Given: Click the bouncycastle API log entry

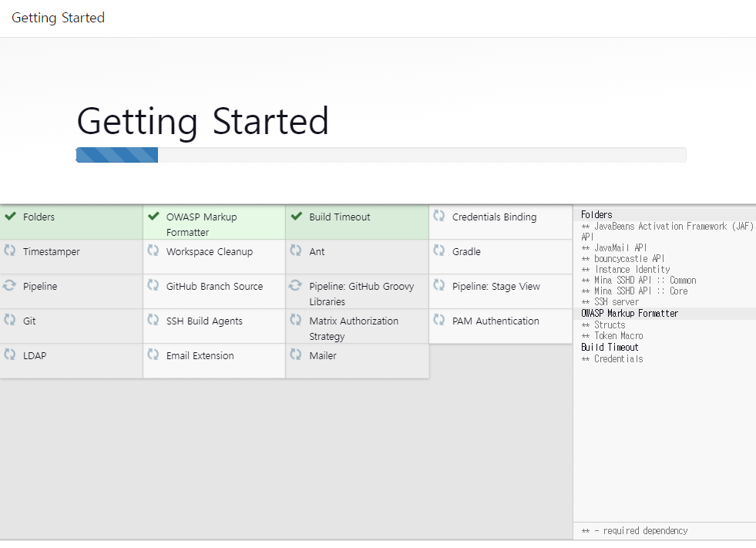Looking at the screenshot, I should pos(623,258).
